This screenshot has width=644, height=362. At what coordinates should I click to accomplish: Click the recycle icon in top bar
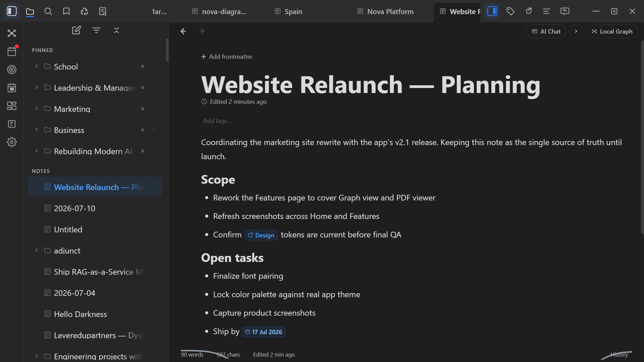(x=84, y=11)
